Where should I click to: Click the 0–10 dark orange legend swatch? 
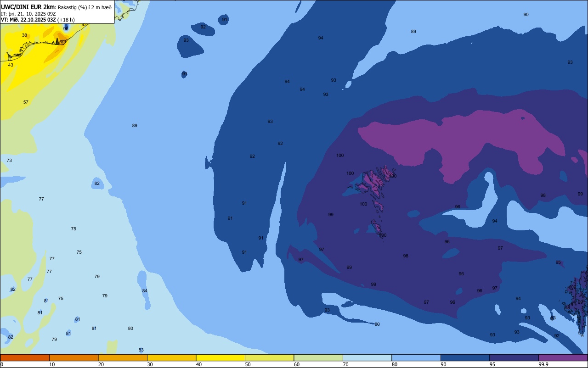(25, 357)
